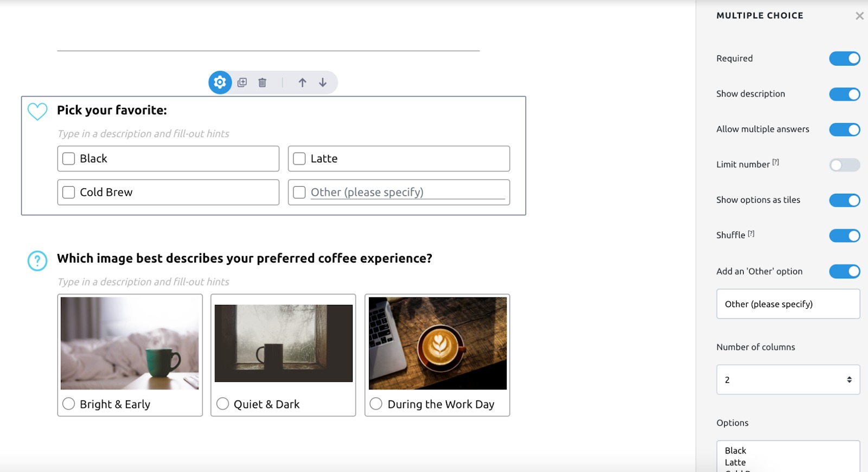
Task: Click the During the Work Day image
Action: (x=437, y=343)
